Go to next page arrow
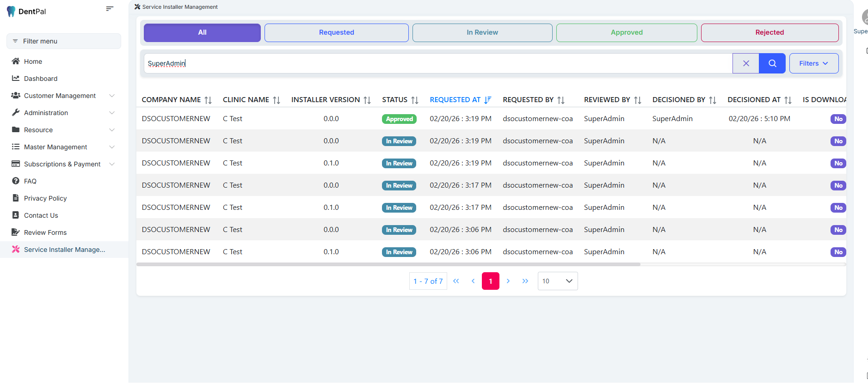 tap(508, 281)
